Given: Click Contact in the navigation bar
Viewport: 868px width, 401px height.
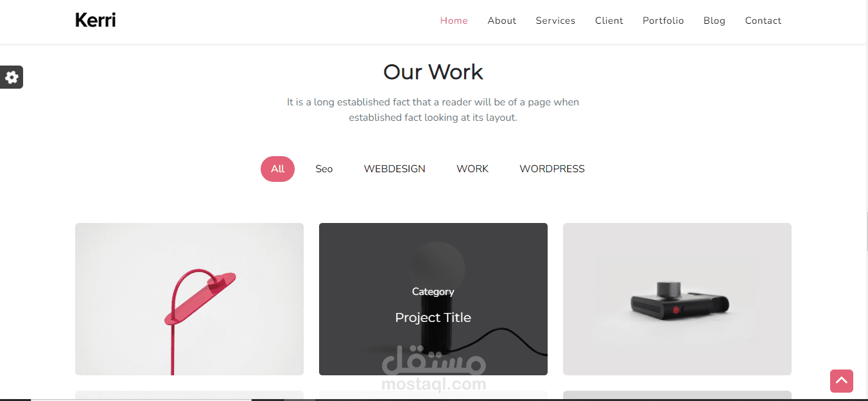Looking at the screenshot, I should [763, 21].
